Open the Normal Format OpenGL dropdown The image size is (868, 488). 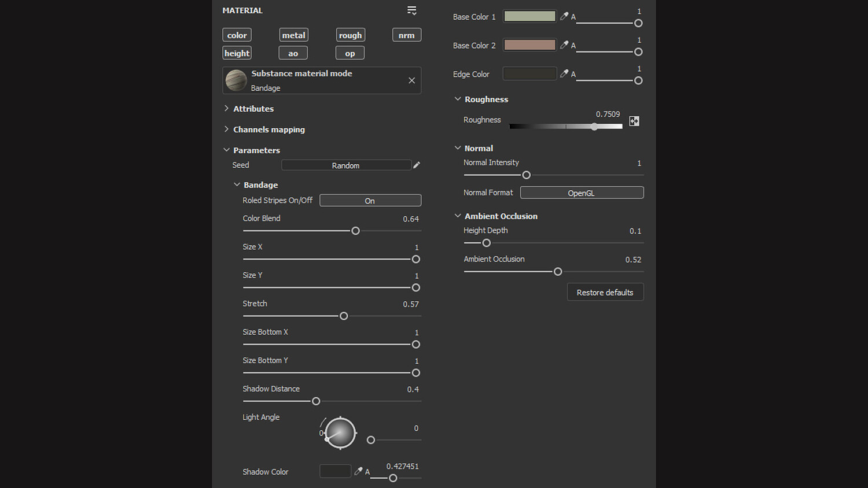pos(582,193)
